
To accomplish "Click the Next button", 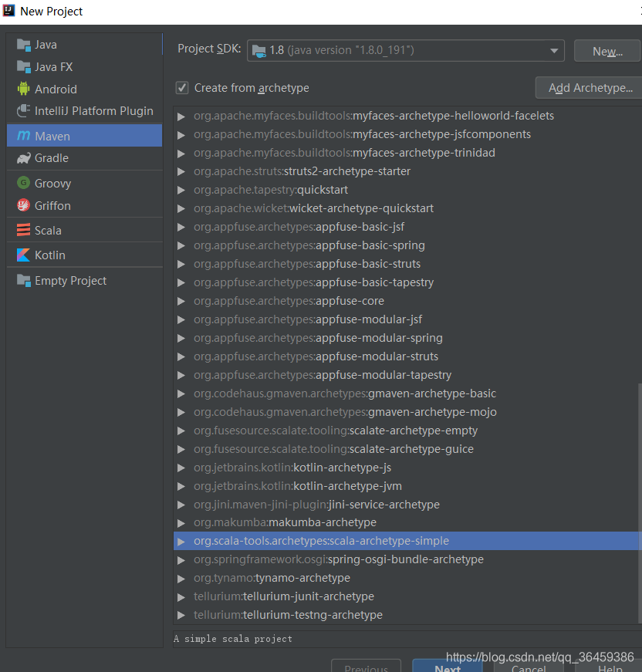I will tap(448, 666).
